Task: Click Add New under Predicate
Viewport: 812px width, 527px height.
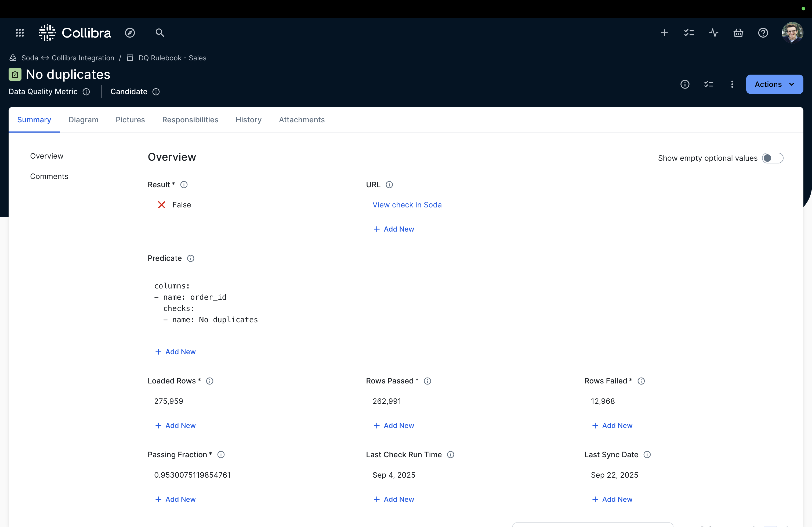Action: (175, 352)
